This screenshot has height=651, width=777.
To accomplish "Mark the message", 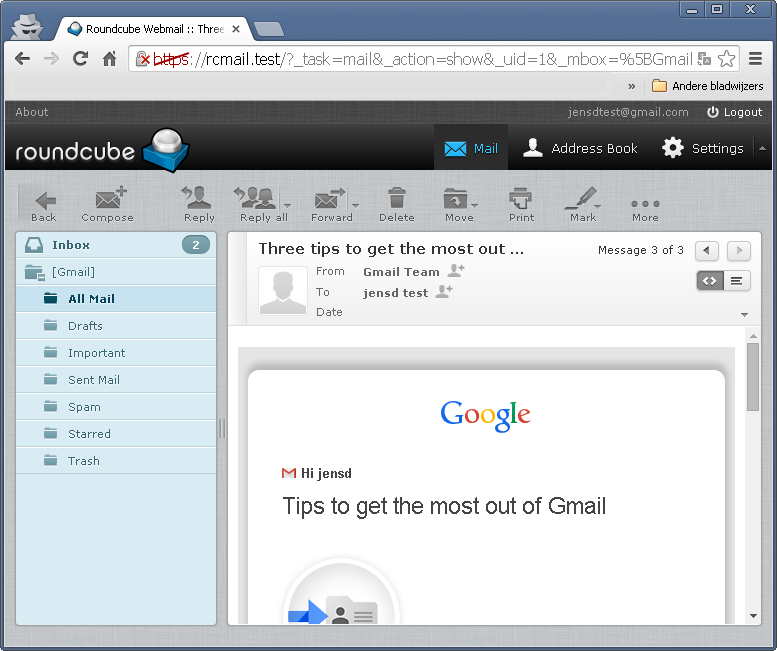I will coord(581,204).
